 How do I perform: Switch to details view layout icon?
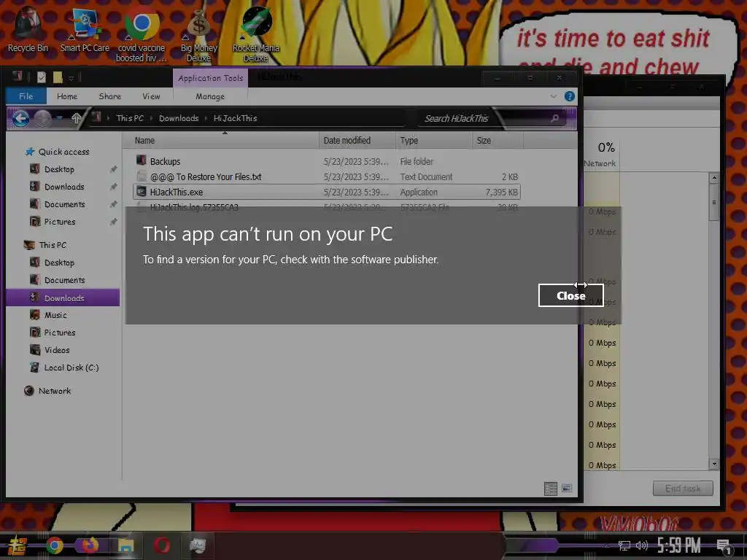tap(551, 488)
